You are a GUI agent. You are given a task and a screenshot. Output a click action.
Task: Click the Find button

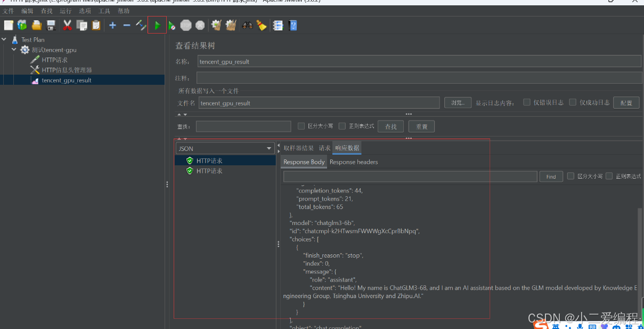point(551,176)
